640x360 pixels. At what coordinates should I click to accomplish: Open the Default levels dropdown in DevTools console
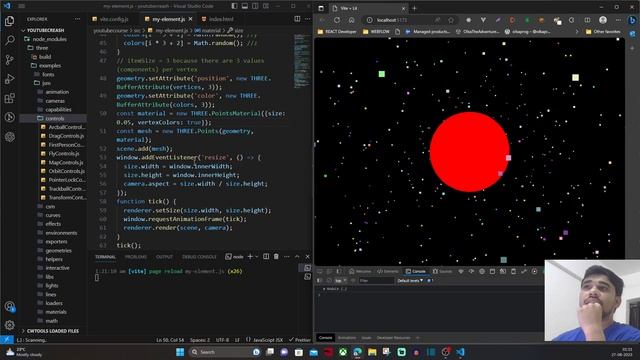click(x=410, y=280)
